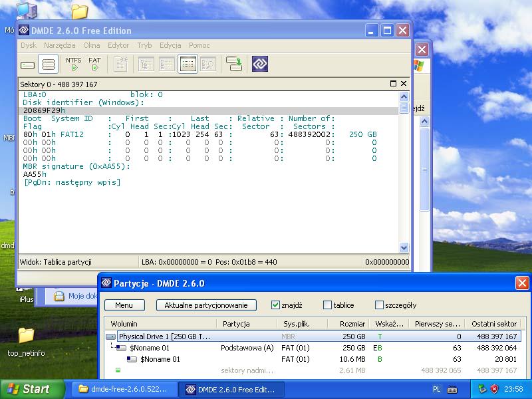This screenshot has height=399, width=532.
Task: Click the copy sectors toolbar icon
Action: 234,64
